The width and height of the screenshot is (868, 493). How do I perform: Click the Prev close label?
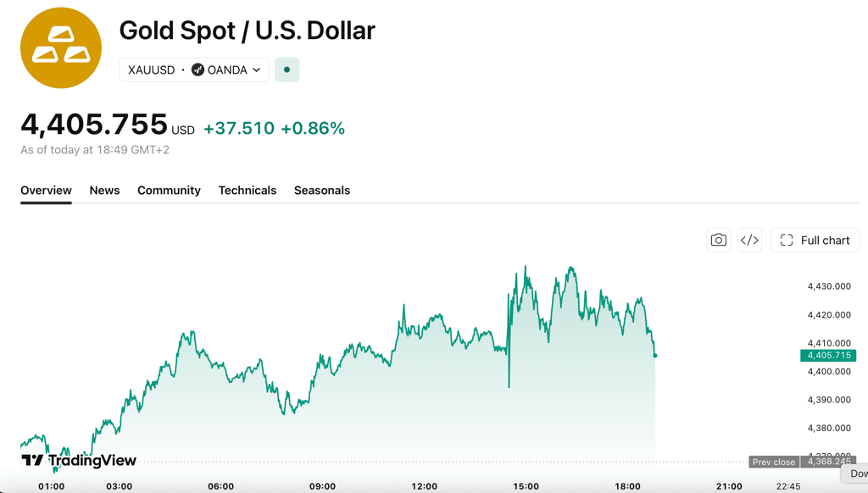click(773, 462)
